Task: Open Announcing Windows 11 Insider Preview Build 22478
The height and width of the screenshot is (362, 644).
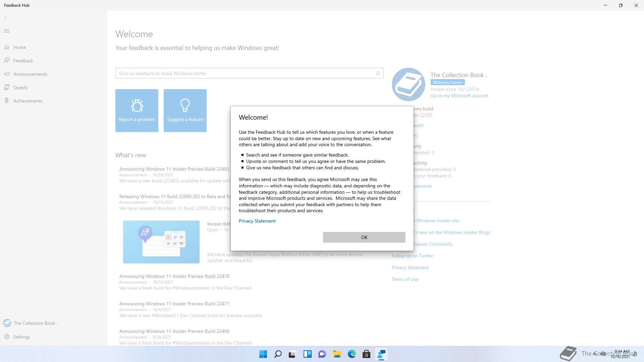Action: [174, 276]
